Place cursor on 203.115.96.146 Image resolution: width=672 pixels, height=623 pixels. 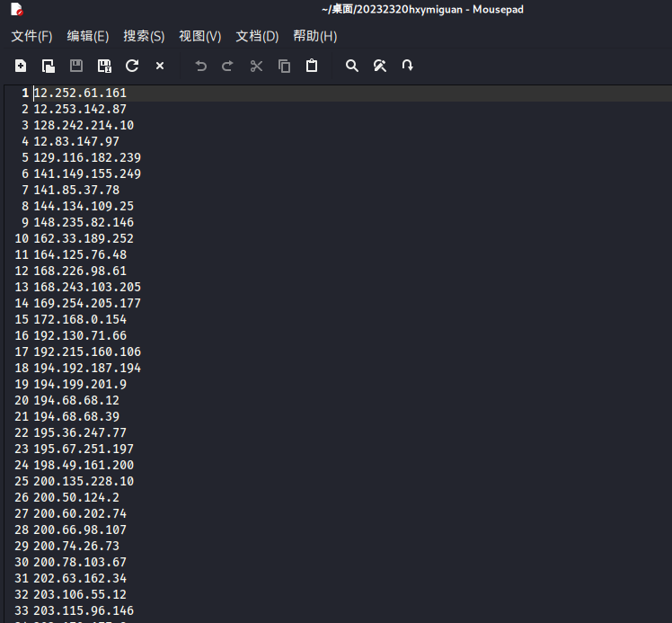(x=84, y=611)
